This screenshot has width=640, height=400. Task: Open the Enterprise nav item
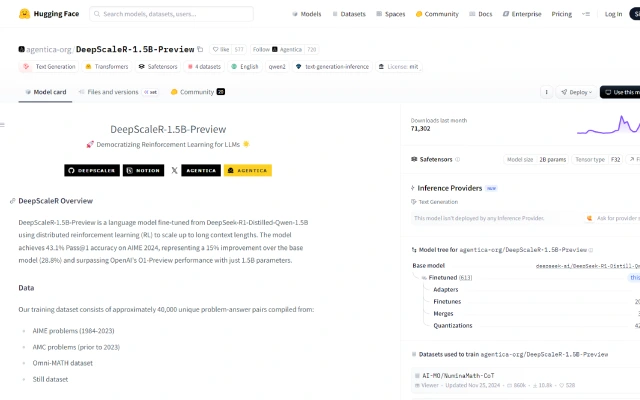pyautogui.click(x=522, y=14)
